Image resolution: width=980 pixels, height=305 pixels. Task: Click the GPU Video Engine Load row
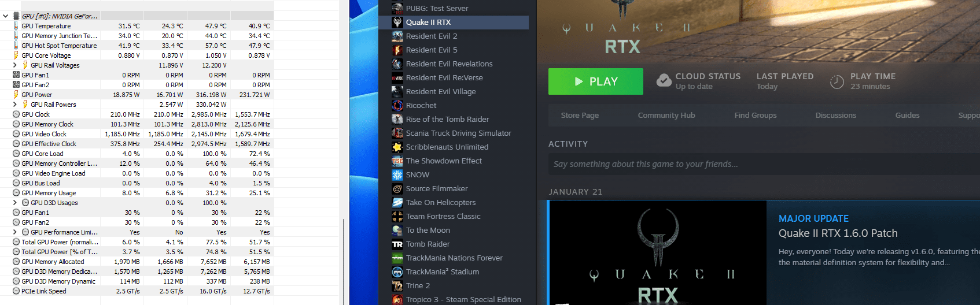pyautogui.click(x=137, y=173)
